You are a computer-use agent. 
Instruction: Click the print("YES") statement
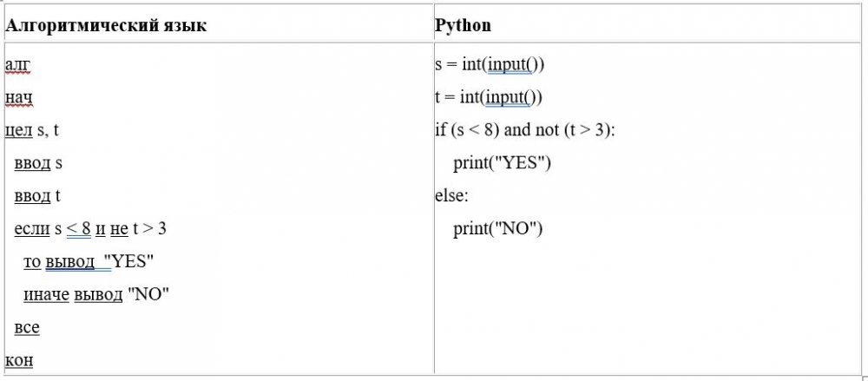coord(502,163)
